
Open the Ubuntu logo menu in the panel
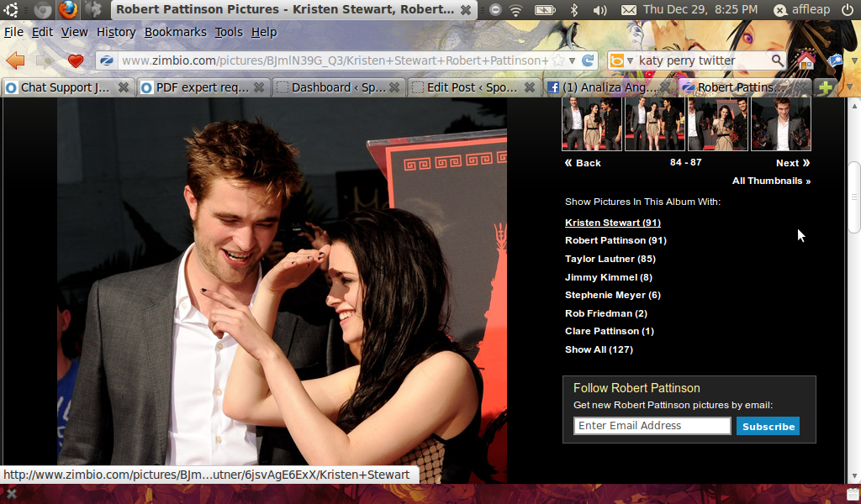tap(11, 9)
